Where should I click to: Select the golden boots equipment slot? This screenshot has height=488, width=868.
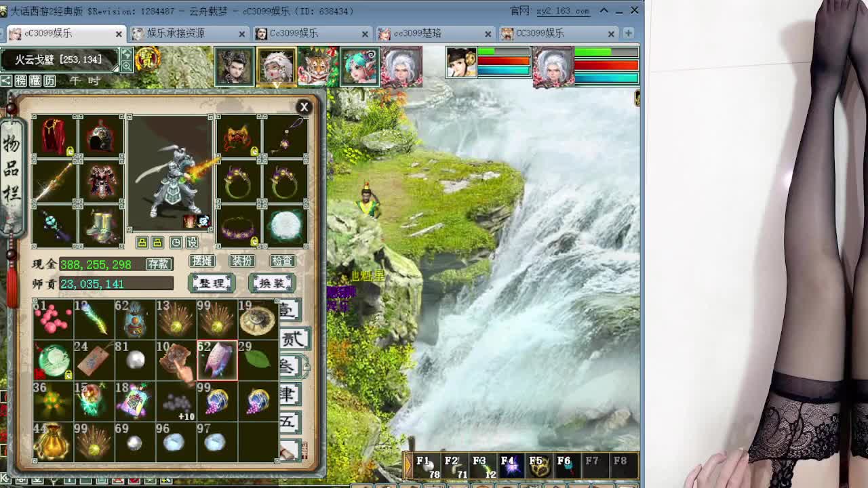coord(101,226)
